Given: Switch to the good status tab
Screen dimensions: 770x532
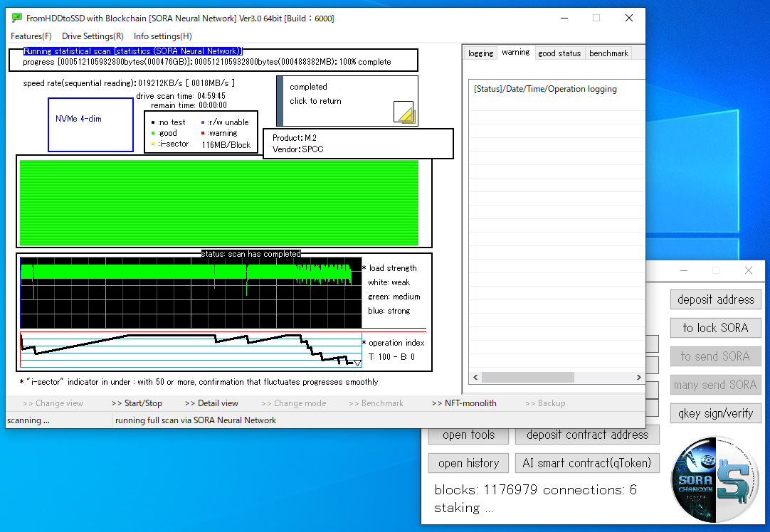Looking at the screenshot, I should point(559,53).
